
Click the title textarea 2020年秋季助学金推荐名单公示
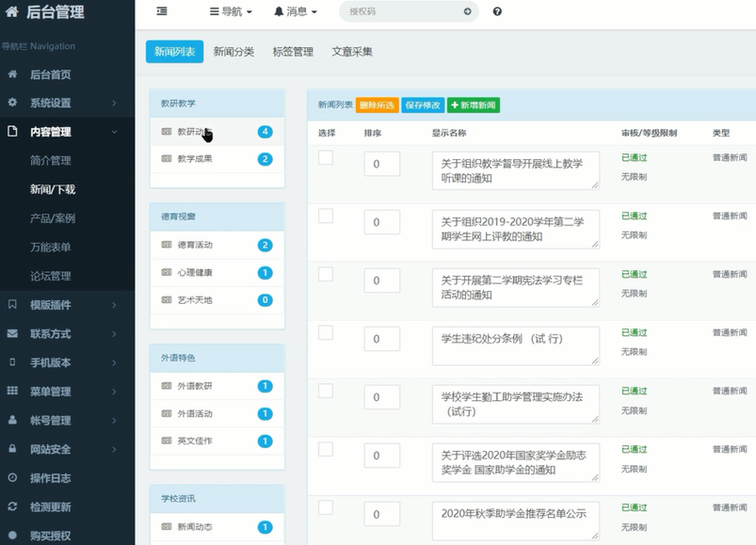click(516, 521)
